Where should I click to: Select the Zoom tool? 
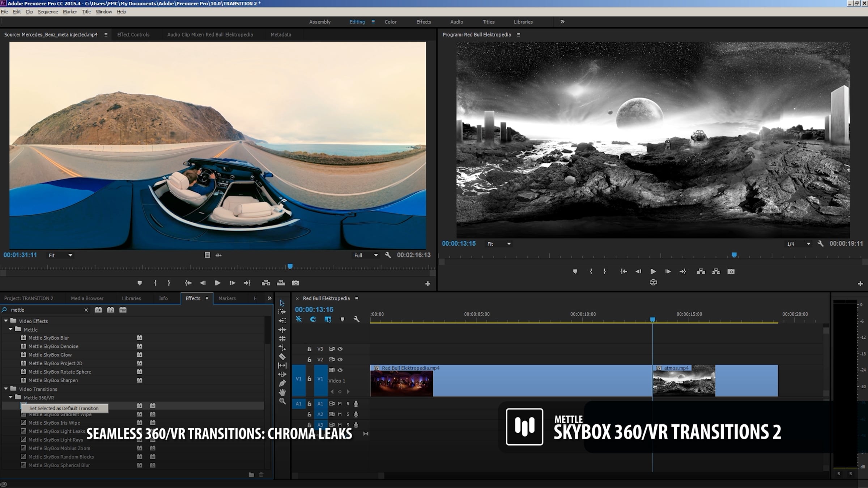[x=282, y=401]
